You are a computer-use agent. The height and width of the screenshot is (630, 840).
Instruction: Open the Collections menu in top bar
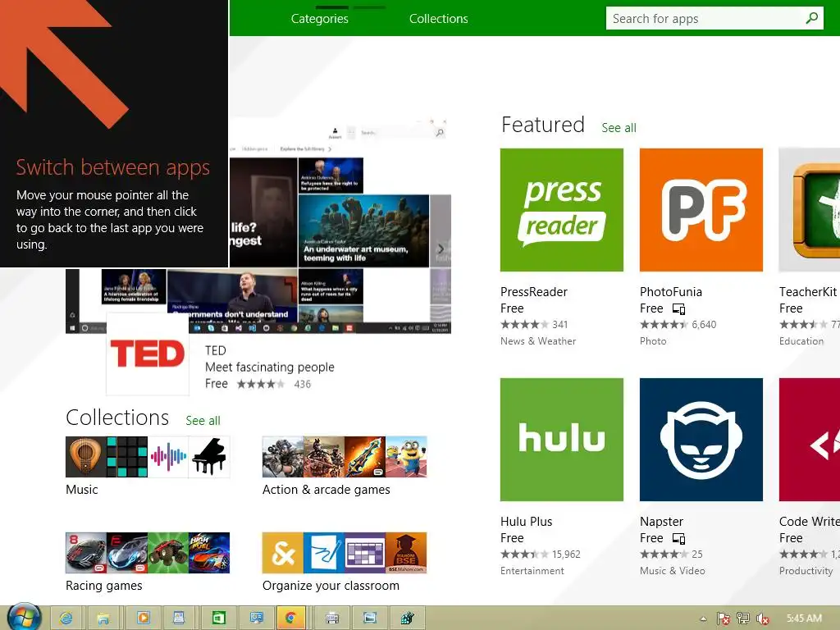click(438, 19)
